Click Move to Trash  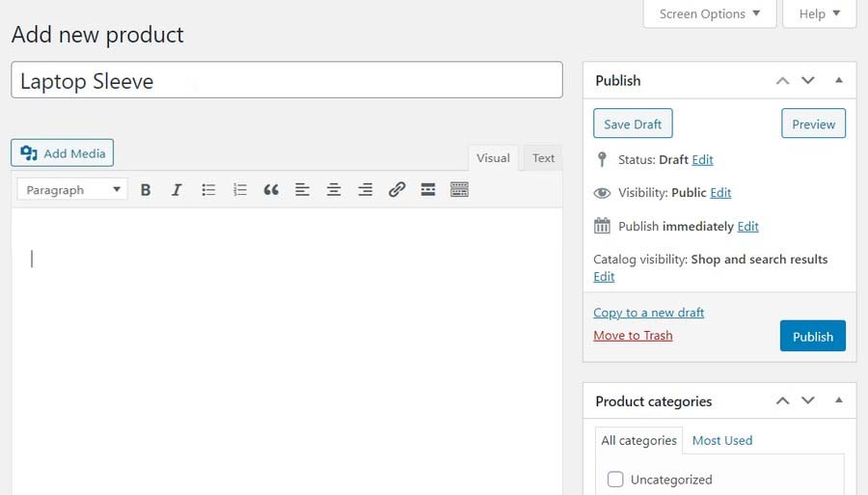click(x=633, y=336)
